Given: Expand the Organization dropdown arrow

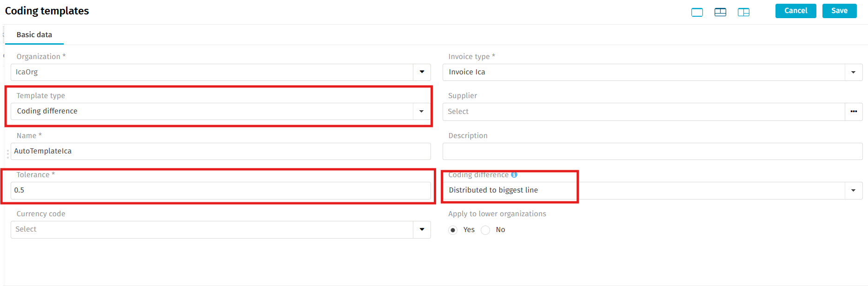Looking at the screenshot, I should (422, 72).
